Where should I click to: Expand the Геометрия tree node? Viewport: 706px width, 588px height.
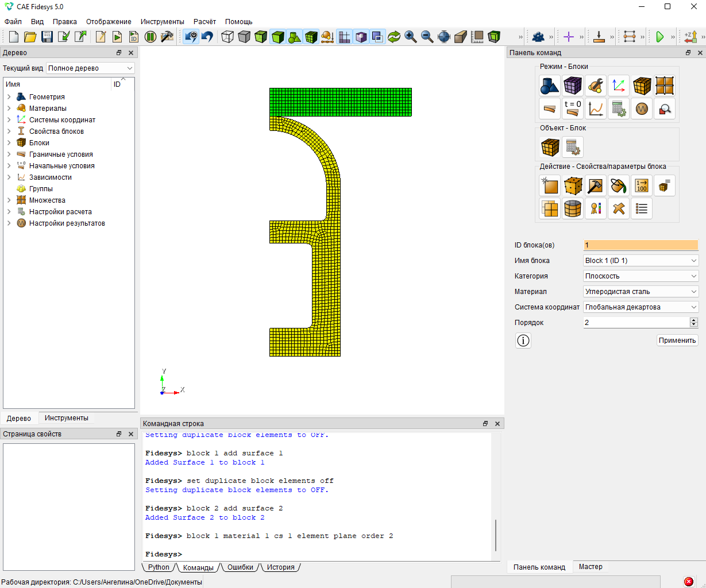pos(9,97)
